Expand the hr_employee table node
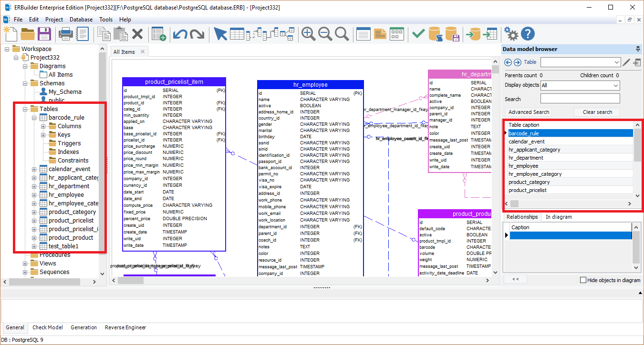644x345 pixels. pyautogui.click(x=34, y=194)
